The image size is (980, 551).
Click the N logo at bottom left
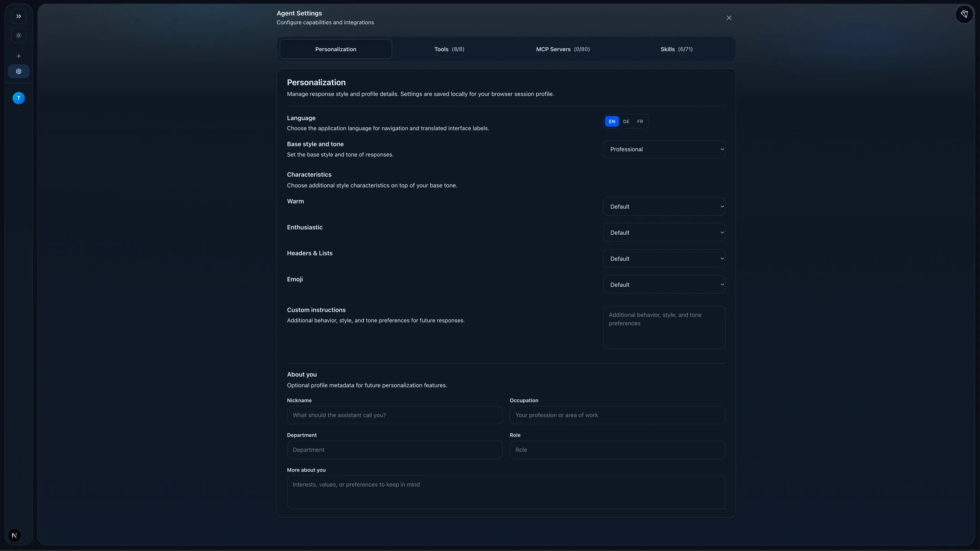15,535
